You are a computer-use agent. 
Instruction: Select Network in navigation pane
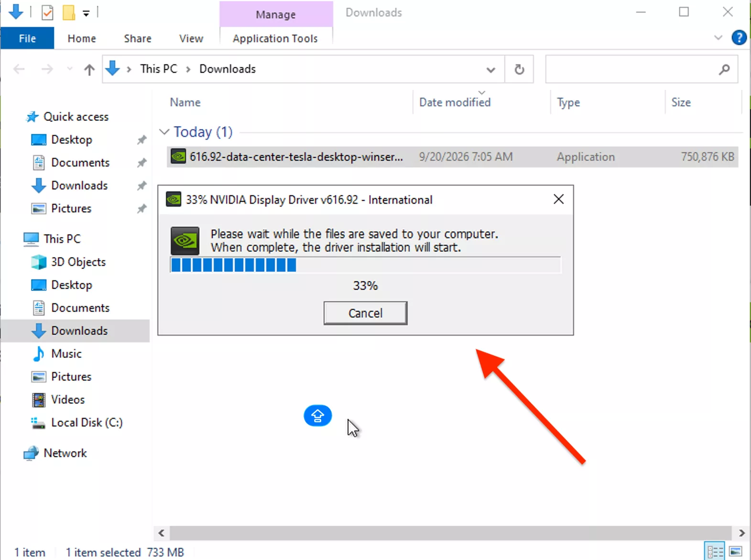[x=65, y=453]
